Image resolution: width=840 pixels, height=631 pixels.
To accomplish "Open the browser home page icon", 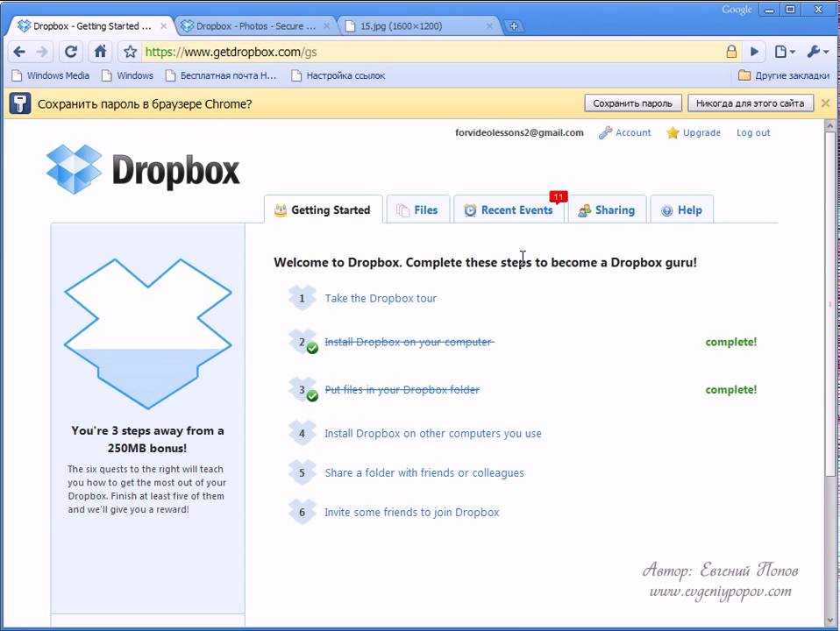I will coord(100,52).
